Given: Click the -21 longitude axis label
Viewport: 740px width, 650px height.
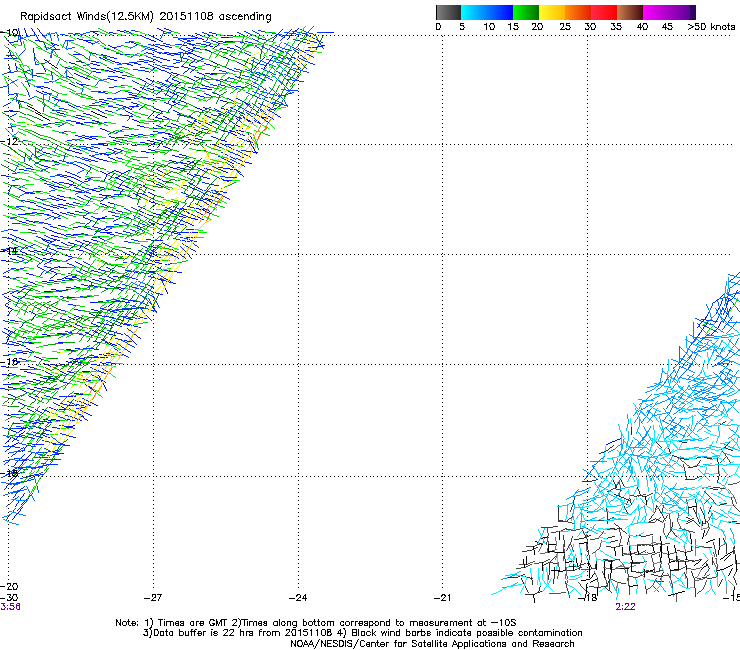Looking at the screenshot, I should click(442, 598).
